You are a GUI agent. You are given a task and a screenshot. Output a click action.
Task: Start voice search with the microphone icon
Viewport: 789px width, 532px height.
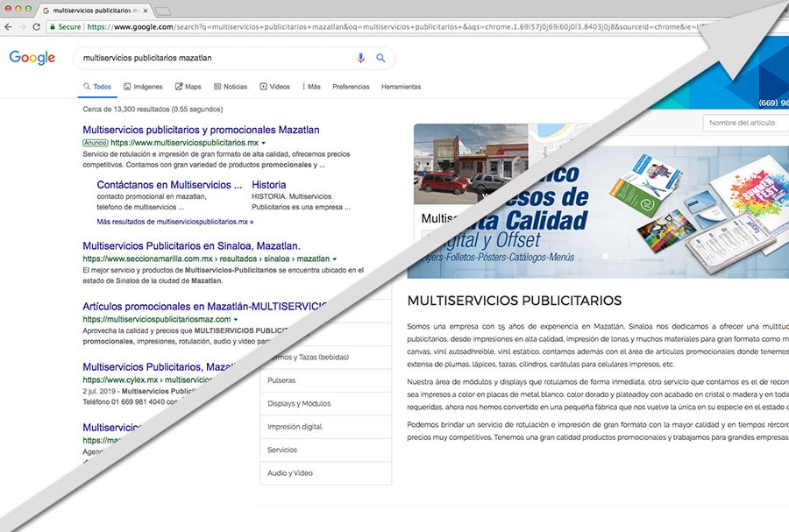pos(360,58)
